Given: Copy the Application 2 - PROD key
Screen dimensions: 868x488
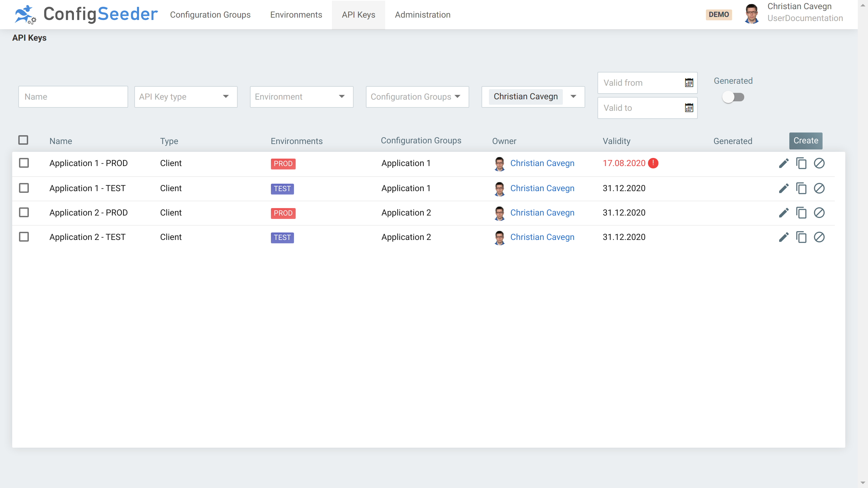Looking at the screenshot, I should [801, 213].
